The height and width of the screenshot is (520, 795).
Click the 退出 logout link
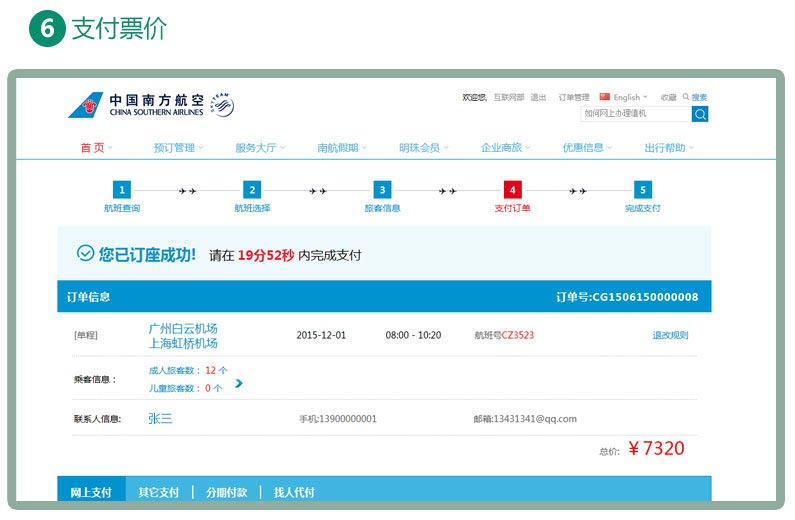(x=538, y=98)
